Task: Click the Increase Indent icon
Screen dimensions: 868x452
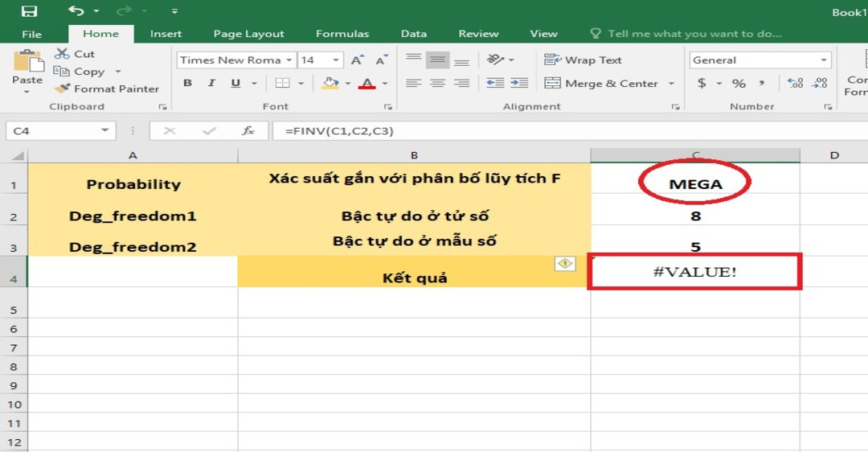Action: tap(519, 83)
